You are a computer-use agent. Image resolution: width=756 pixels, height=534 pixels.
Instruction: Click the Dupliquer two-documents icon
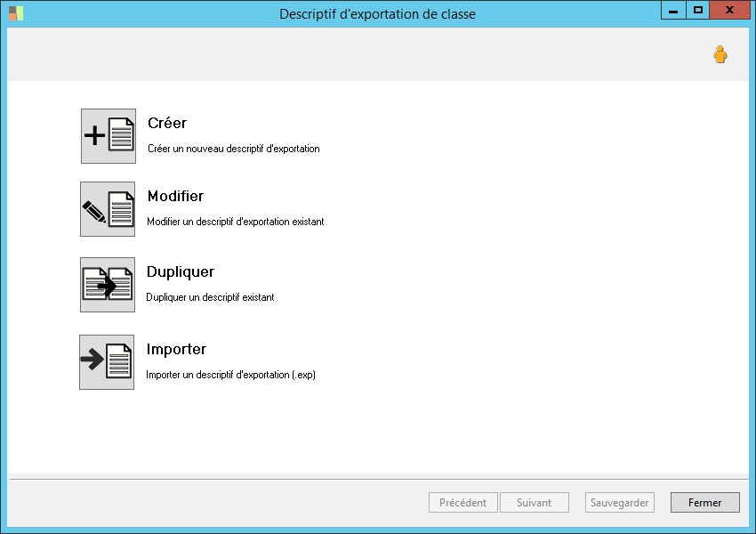tap(108, 285)
